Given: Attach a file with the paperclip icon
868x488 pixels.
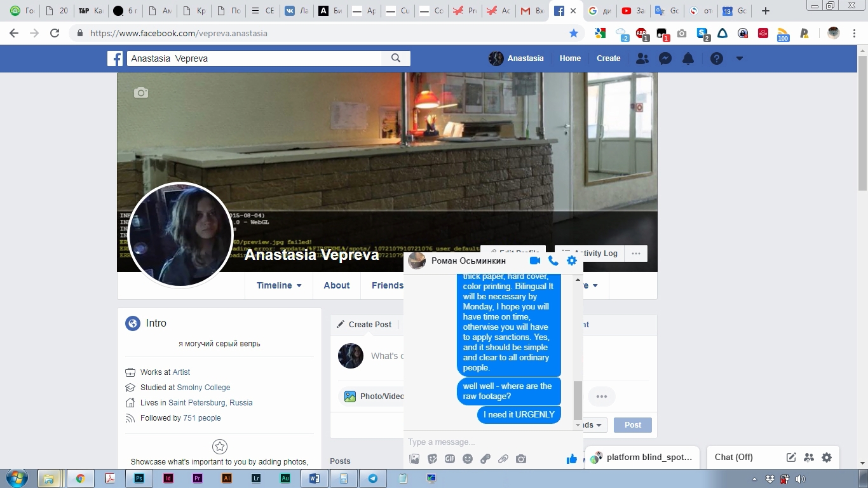Looking at the screenshot, I should point(503,459).
